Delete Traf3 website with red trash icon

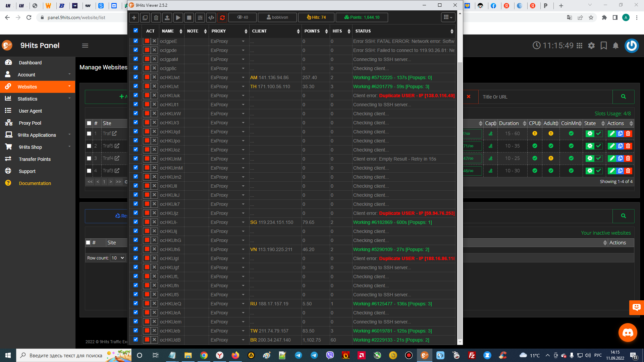coord(628,171)
